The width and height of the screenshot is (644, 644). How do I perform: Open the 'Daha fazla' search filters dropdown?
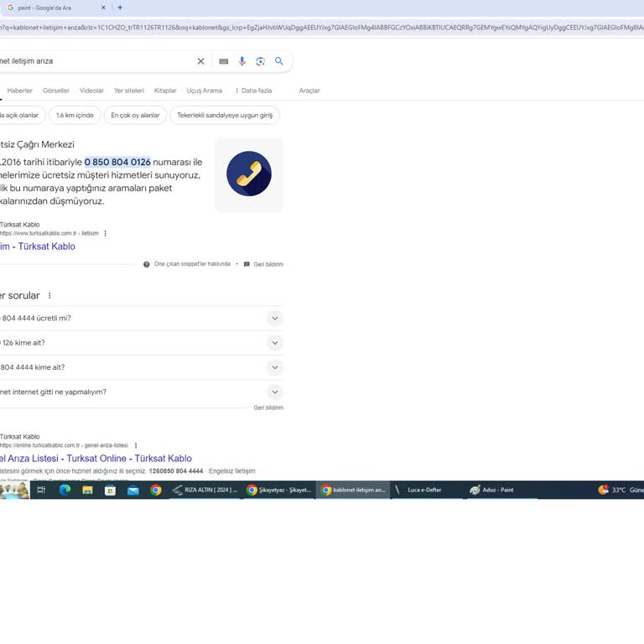click(253, 91)
